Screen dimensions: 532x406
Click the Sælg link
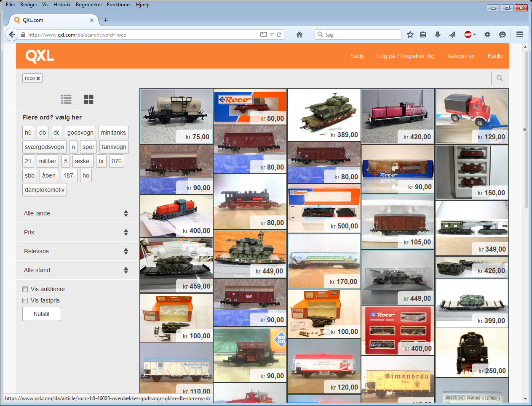(358, 56)
